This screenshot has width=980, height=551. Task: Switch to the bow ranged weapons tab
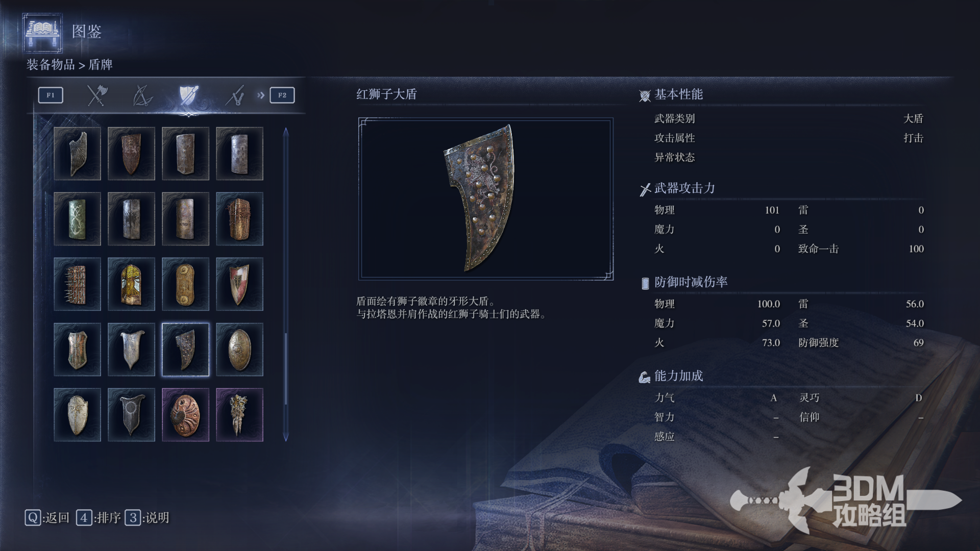tap(142, 95)
